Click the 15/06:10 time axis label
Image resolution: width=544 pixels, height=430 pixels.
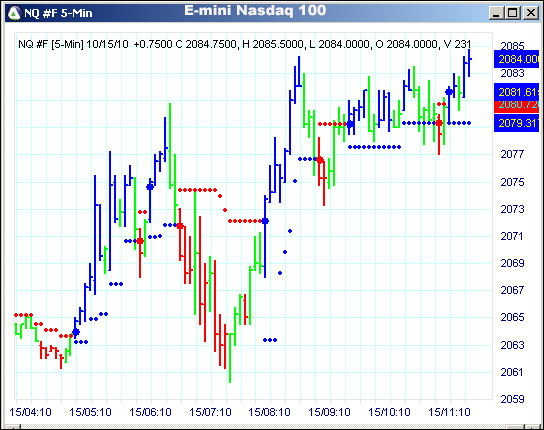pos(150,412)
